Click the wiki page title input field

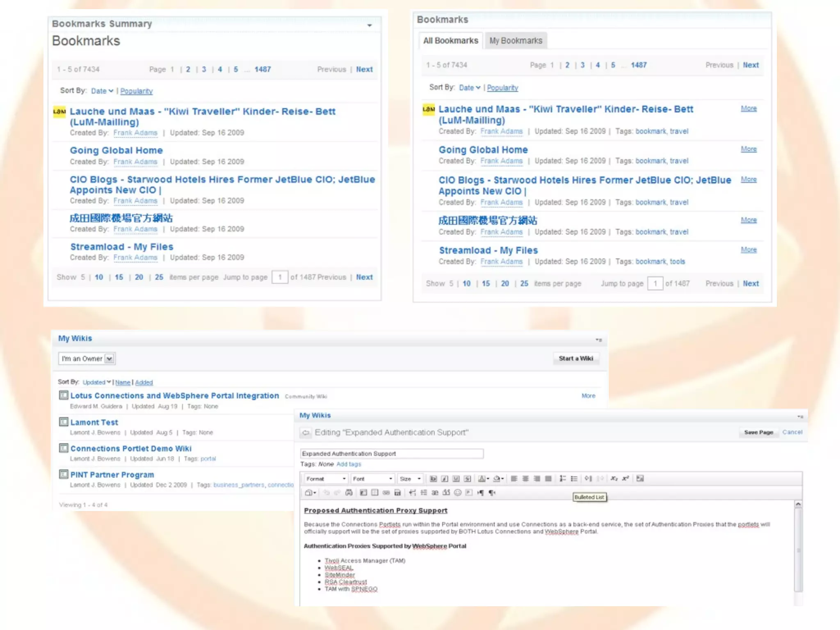coord(392,454)
